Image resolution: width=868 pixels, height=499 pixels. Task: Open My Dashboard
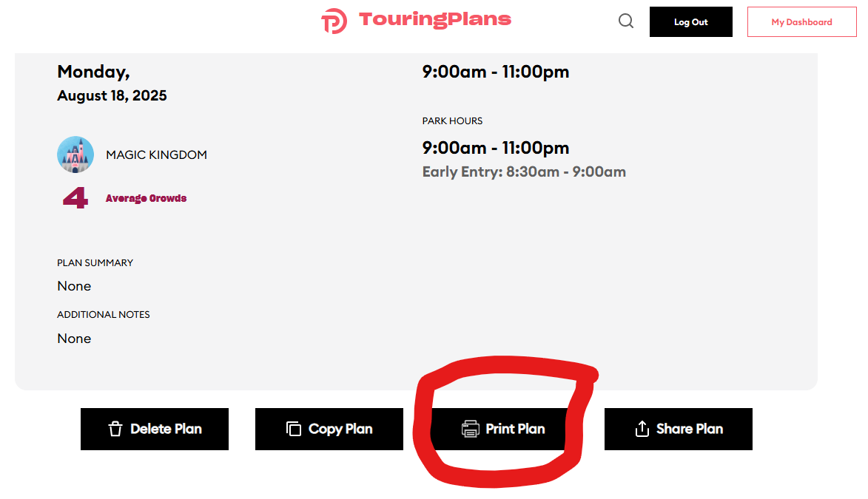tap(801, 22)
